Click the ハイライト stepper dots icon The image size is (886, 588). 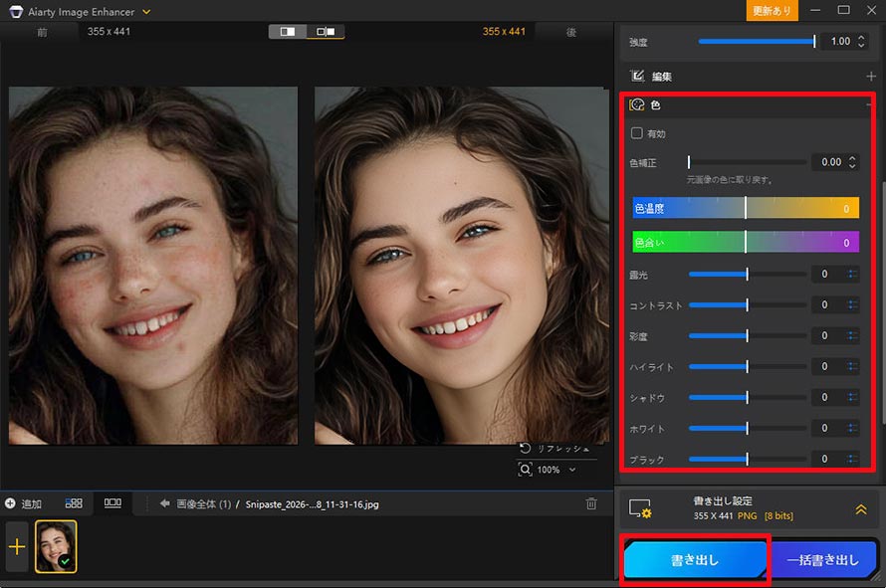tap(852, 366)
